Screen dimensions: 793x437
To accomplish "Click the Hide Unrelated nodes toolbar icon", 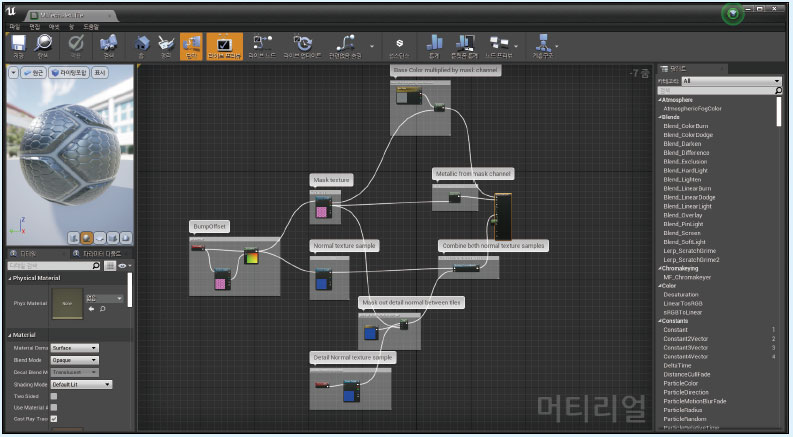I will [x=345, y=43].
